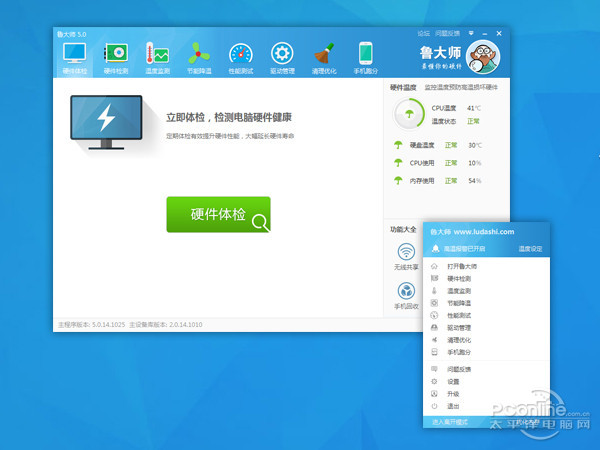This screenshot has height=450, width=600.
Task: Select 问题反馈 in tray menu
Action: (x=459, y=369)
